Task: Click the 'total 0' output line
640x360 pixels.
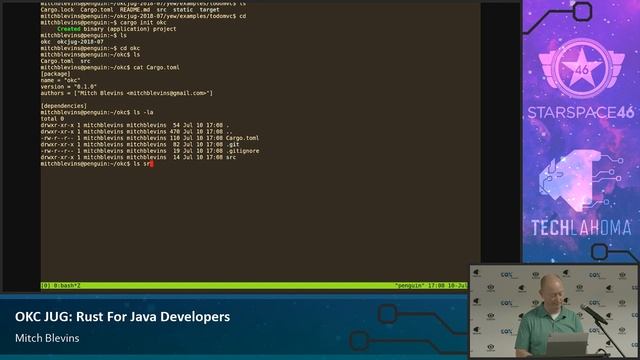Action: 52,119
